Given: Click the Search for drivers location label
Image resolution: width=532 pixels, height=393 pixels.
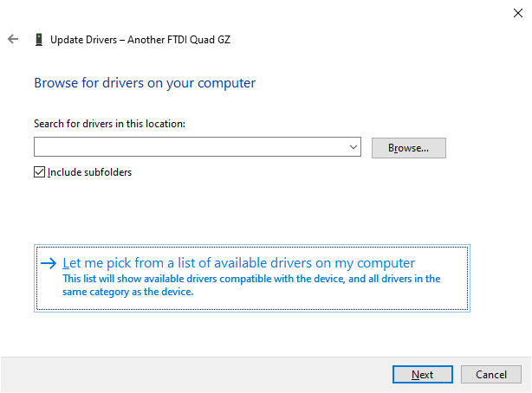Looking at the screenshot, I should coord(110,124).
